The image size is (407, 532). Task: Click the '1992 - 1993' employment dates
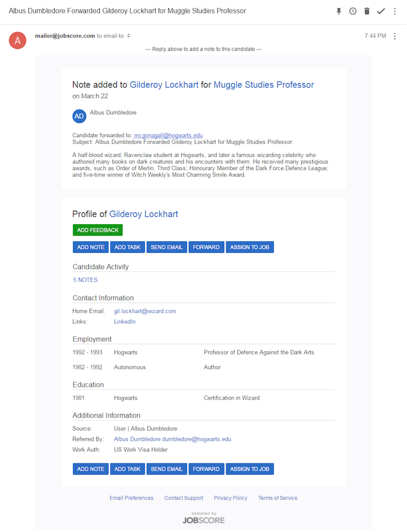[87, 352]
